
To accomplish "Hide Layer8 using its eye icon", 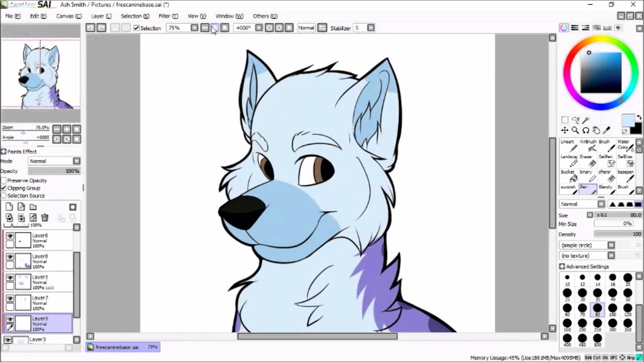I will (x=10, y=256).
